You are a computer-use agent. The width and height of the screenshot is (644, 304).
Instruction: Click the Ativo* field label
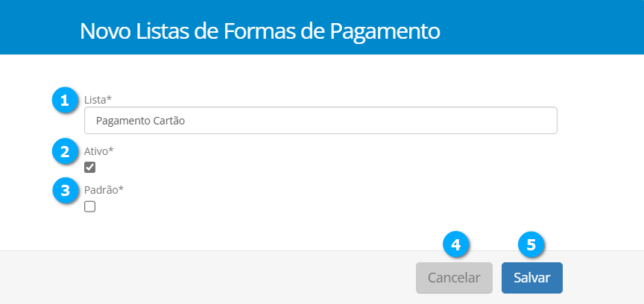click(x=99, y=151)
